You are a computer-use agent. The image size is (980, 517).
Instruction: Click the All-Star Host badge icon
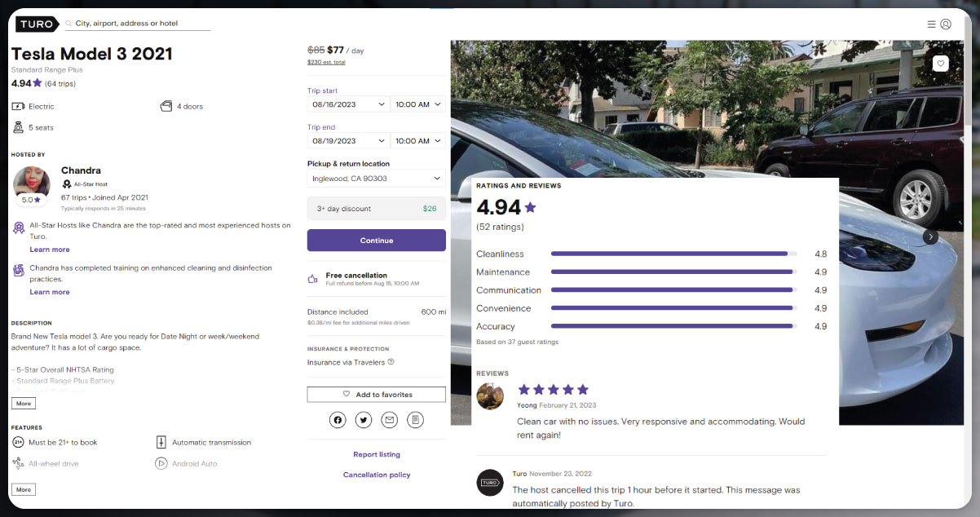67,184
